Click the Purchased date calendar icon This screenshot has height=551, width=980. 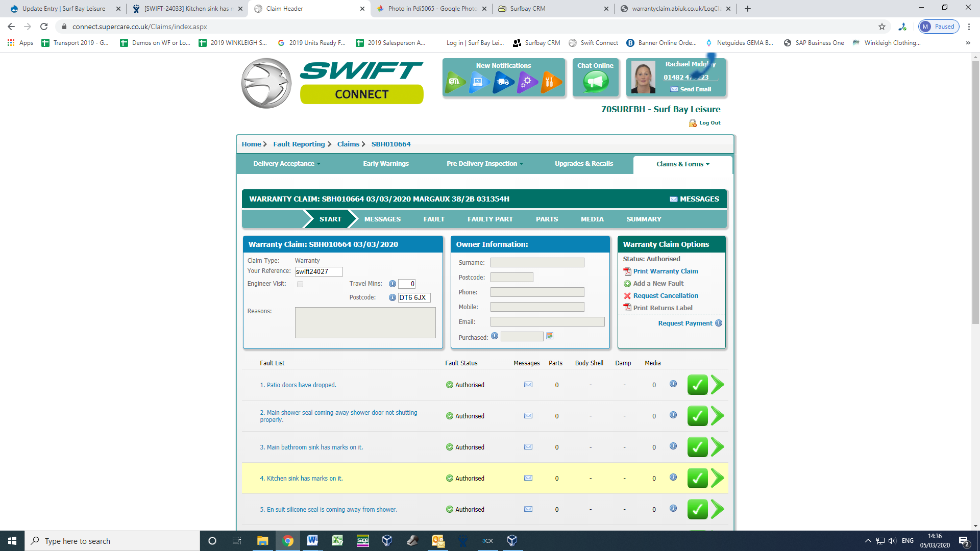coord(550,336)
